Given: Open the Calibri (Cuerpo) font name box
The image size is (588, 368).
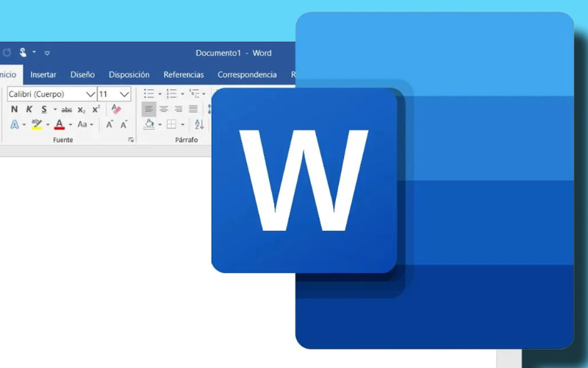Looking at the screenshot, I should (x=51, y=94).
